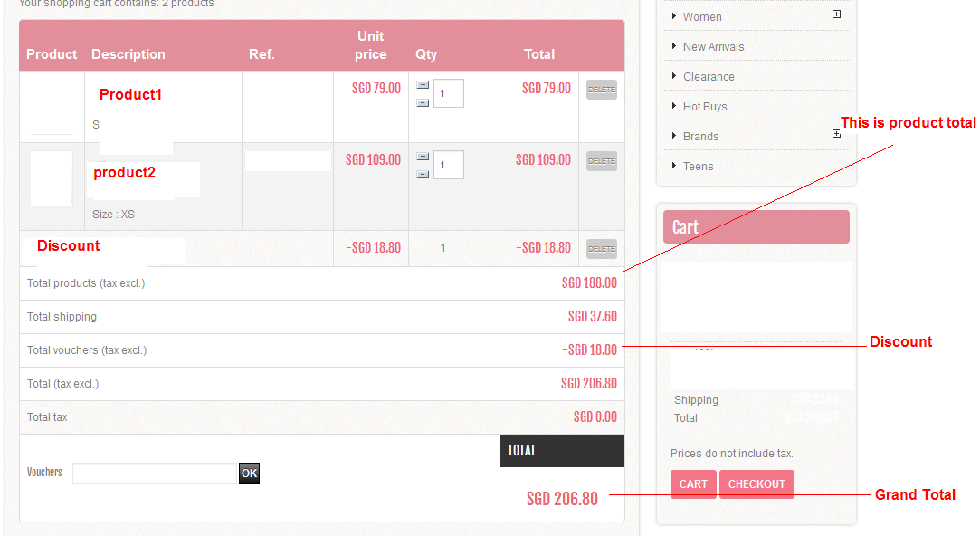The height and width of the screenshot is (536, 980).
Task: Delete Product1 from the cart
Action: 602,90
